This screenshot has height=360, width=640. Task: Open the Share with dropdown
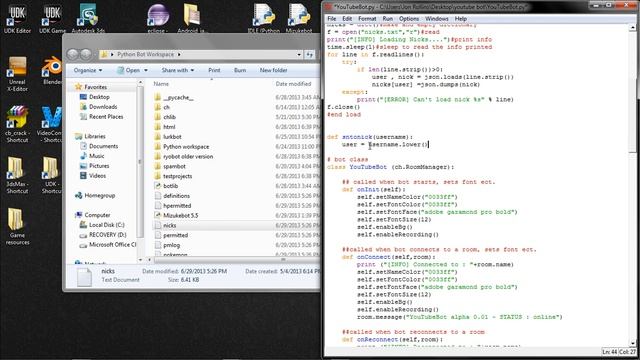[178, 70]
